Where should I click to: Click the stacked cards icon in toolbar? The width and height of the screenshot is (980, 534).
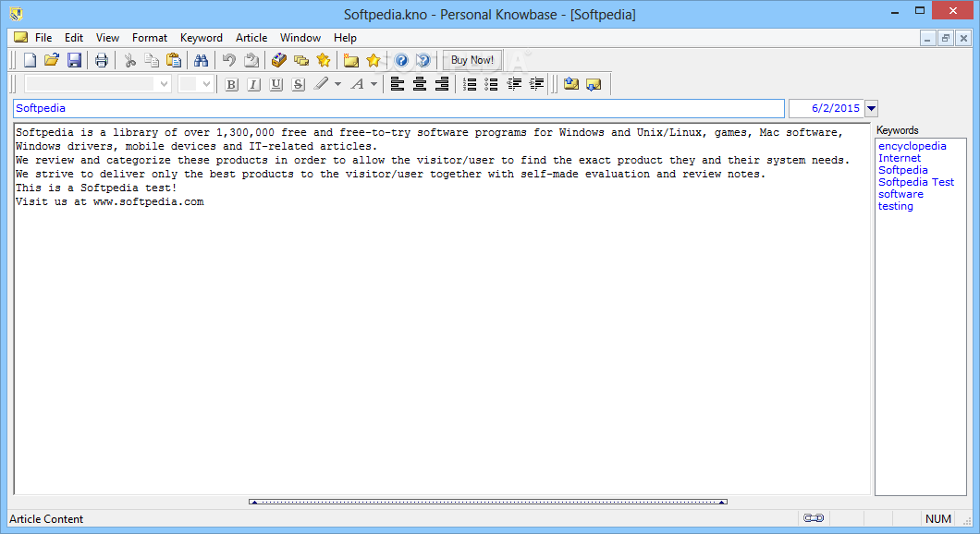(301, 60)
